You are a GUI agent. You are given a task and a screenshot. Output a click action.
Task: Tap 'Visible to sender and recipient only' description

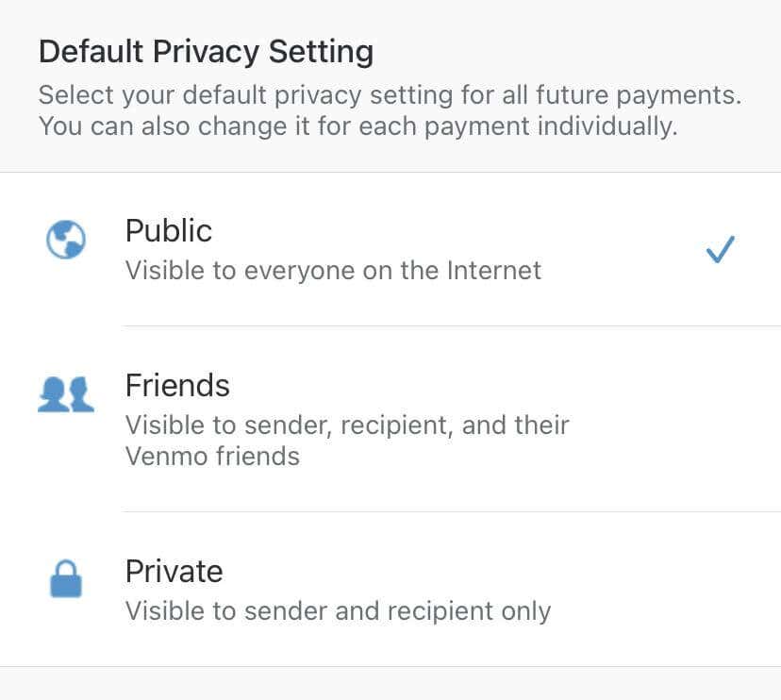pos(338,611)
